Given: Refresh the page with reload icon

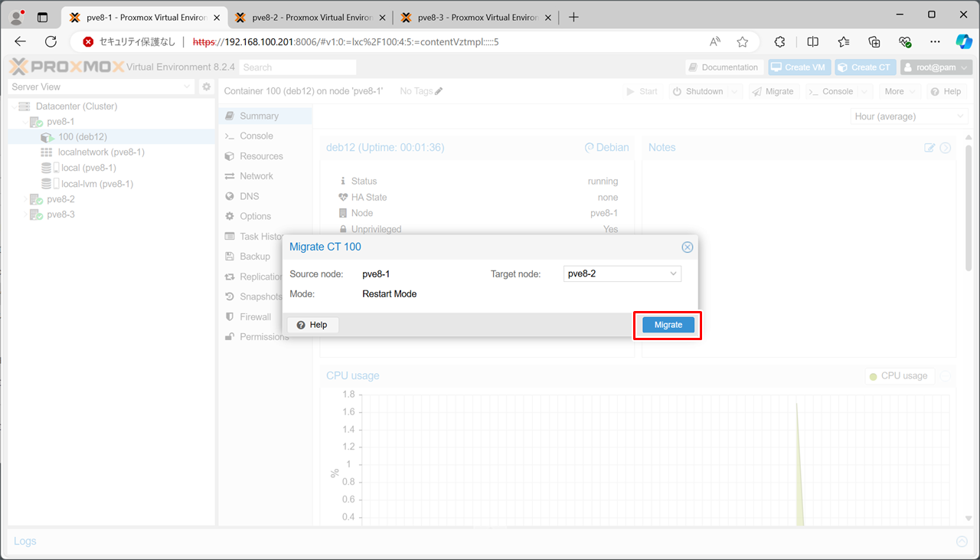Looking at the screenshot, I should (x=51, y=42).
